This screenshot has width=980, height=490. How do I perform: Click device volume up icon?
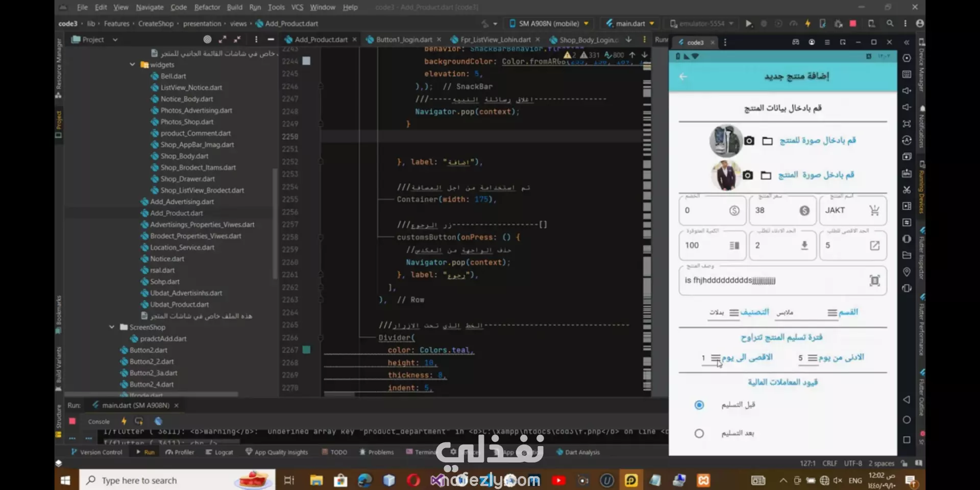[906, 91]
